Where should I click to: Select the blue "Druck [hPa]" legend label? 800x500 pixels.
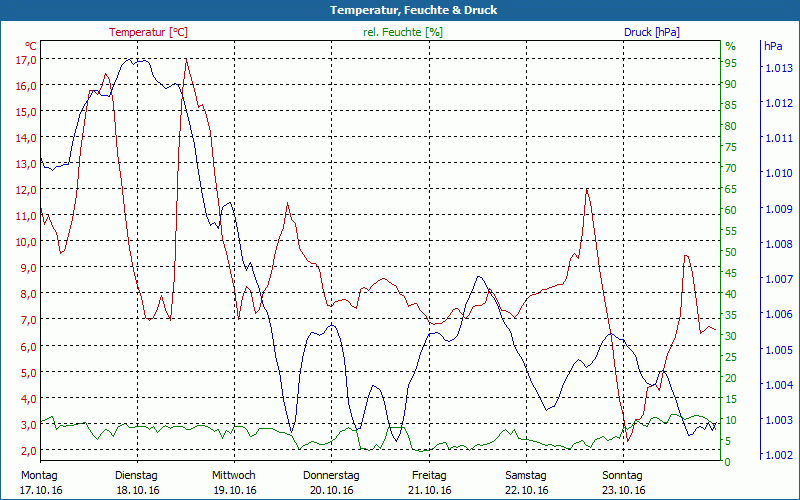click(x=651, y=32)
